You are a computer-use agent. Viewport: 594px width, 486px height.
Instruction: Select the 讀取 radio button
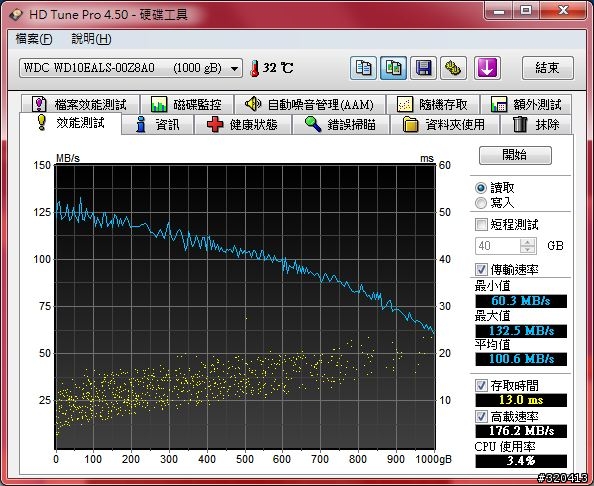pyautogui.click(x=481, y=188)
